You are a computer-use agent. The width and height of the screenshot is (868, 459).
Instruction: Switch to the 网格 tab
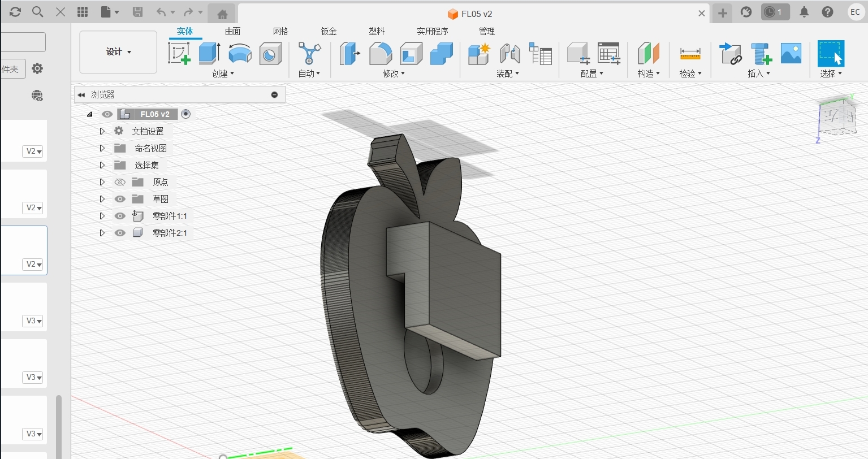(280, 31)
